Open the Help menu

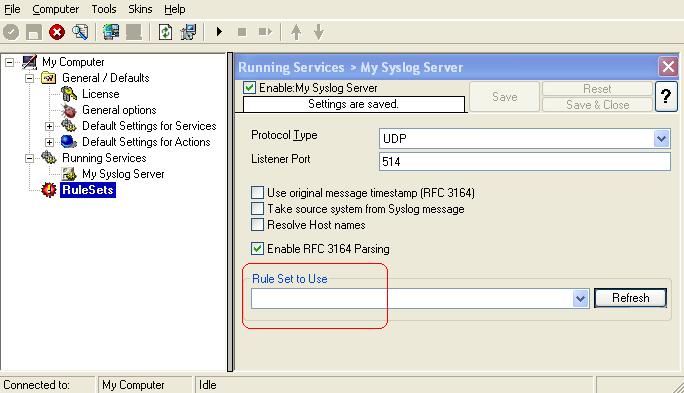tap(174, 9)
